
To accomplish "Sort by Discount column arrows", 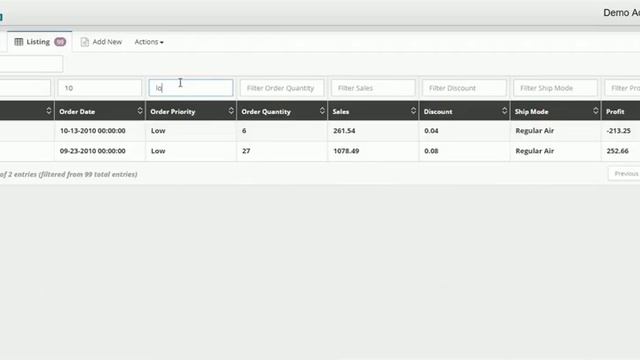I will tap(504, 111).
